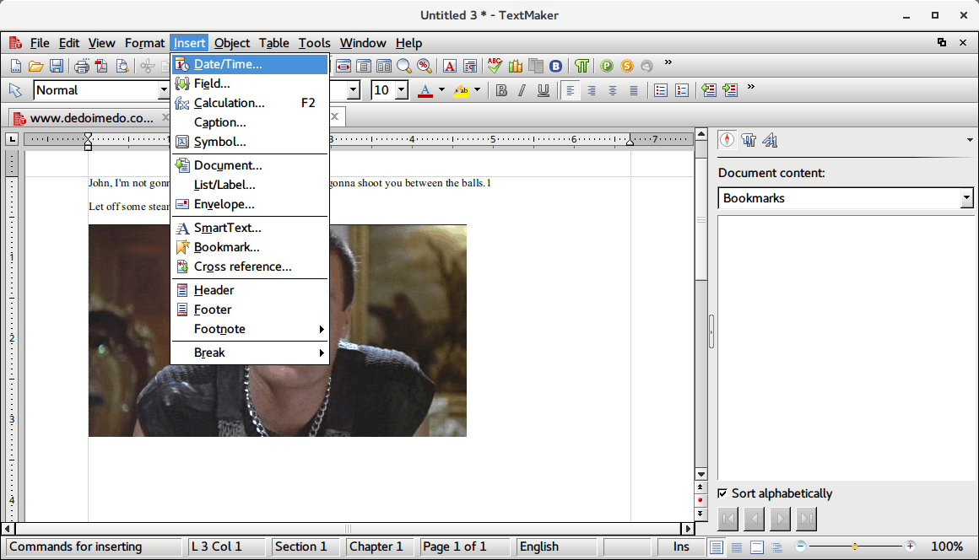Select sidebar paragraph styles icon
979x560 pixels.
coord(749,140)
